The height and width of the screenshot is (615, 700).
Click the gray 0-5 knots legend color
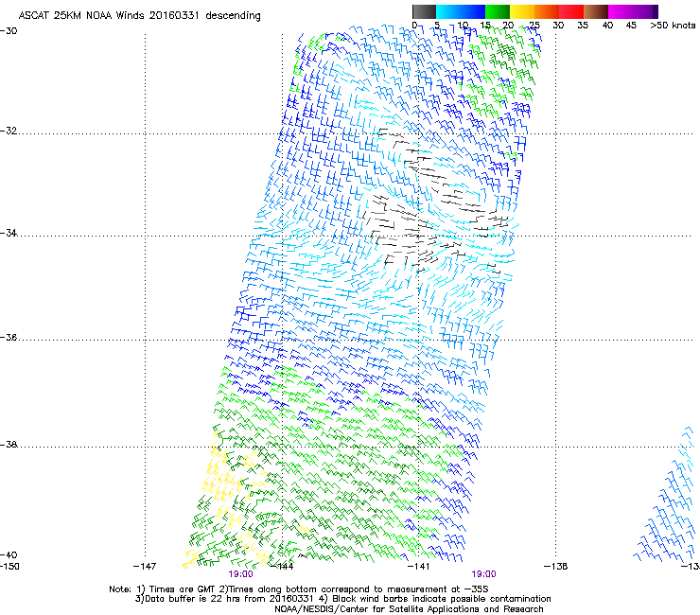click(424, 11)
